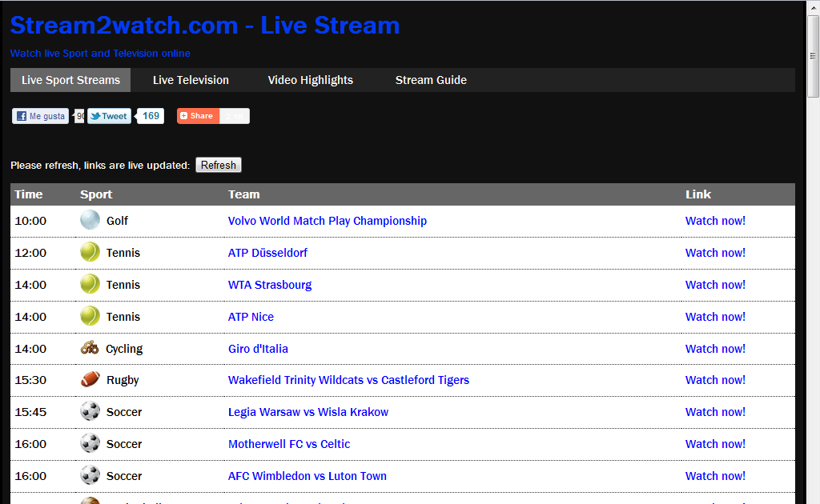
Task: Click soccer ball icon for Legia Warsaw match
Action: (x=90, y=412)
